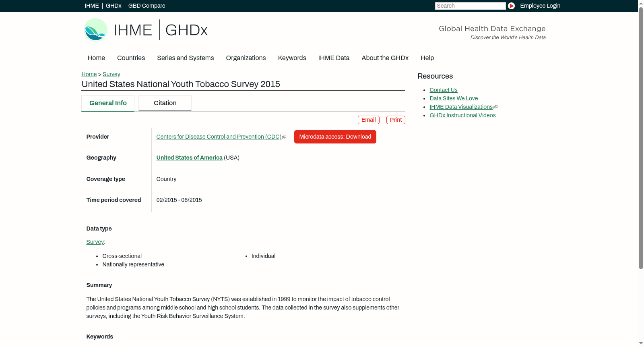Click the scrollbar down arrow
This screenshot has height=347, width=644.
[641, 343]
